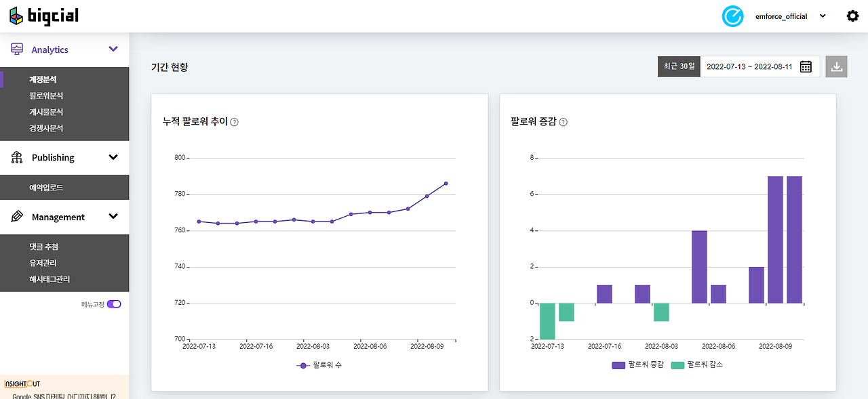Screen dimensions: 868x399
Task: Collapse the Analytics section chevron
Action: coord(113,49)
